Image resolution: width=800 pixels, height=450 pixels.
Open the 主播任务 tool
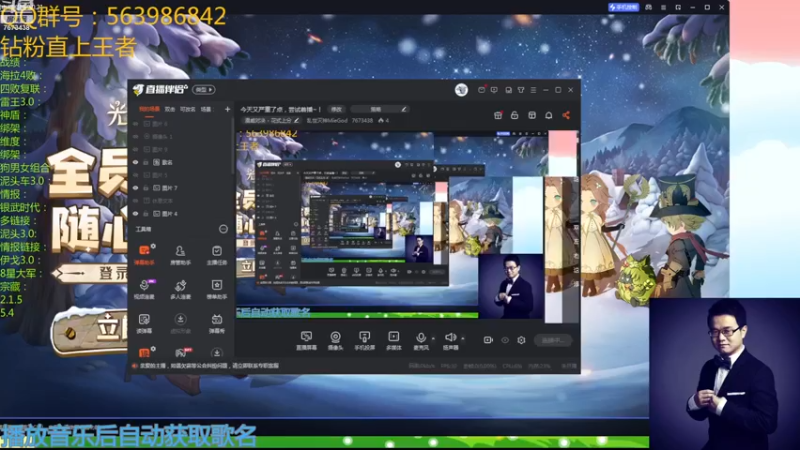click(x=216, y=254)
